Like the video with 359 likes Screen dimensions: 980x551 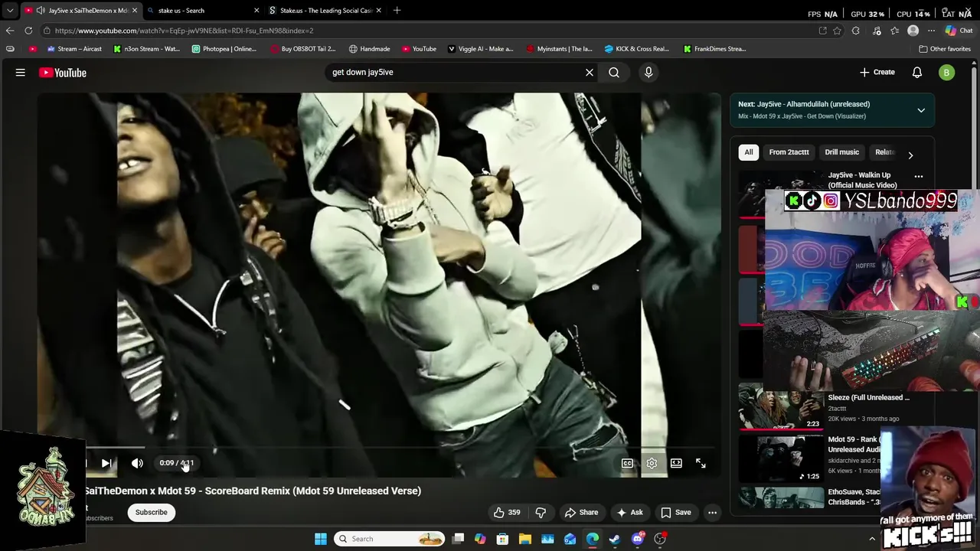pyautogui.click(x=507, y=513)
